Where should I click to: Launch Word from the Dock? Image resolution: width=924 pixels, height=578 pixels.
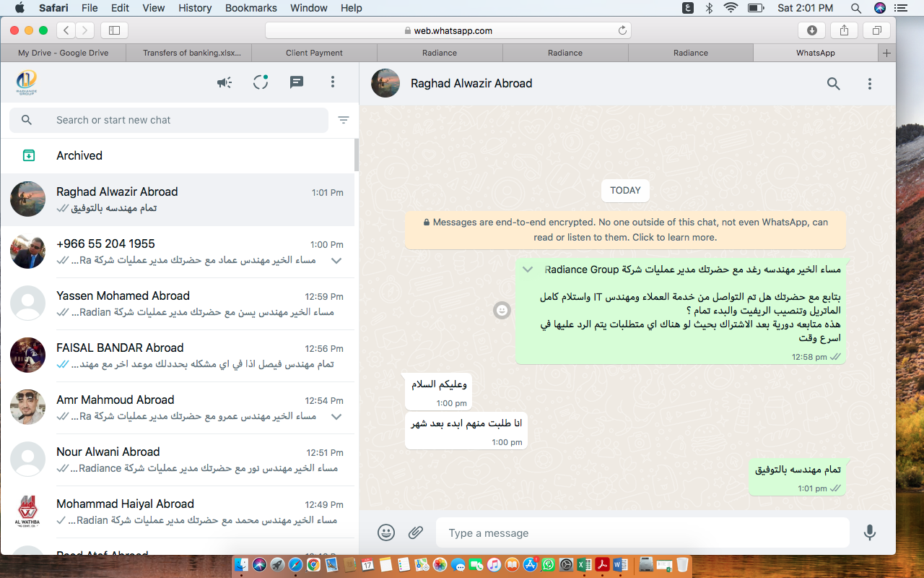[620, 564]
